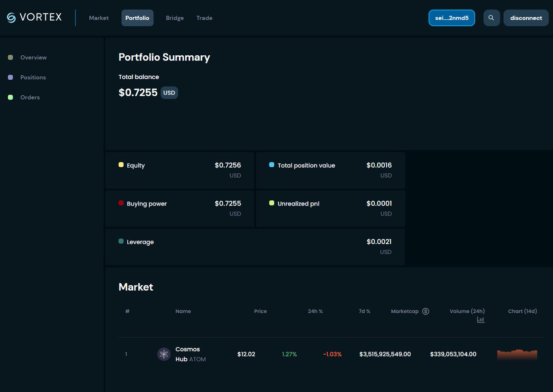553x392 pixels.
Task: Open Positions in the sidebar
Action: pyautogui.click(x=33, y=77)
